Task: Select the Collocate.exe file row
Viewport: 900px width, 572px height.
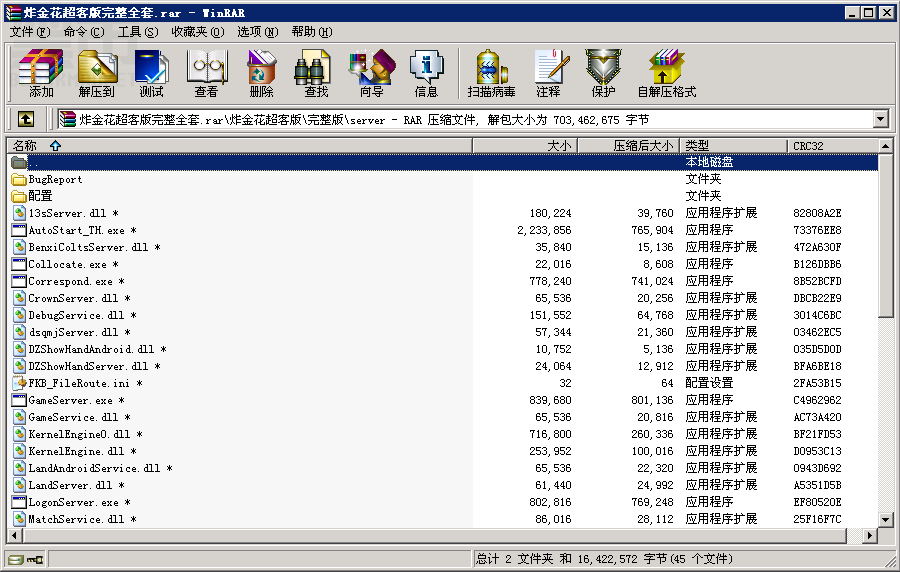Action: (443, 264)
